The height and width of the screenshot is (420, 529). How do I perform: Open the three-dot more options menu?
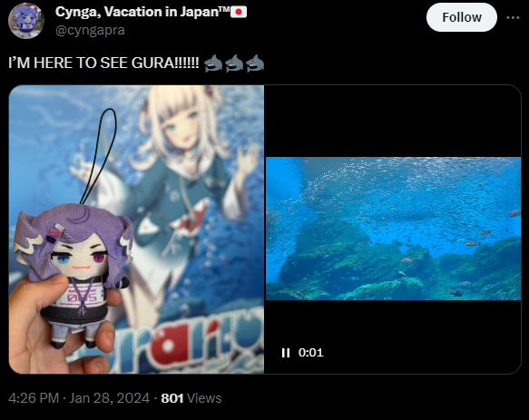pyautogui.click(x=513, y=17)
